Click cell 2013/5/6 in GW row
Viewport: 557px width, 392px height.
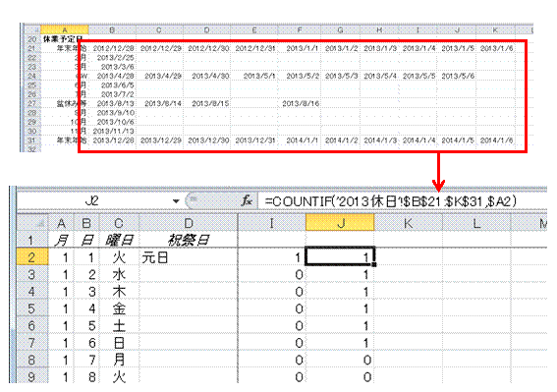pyautogui.click(x=458, y=76)
